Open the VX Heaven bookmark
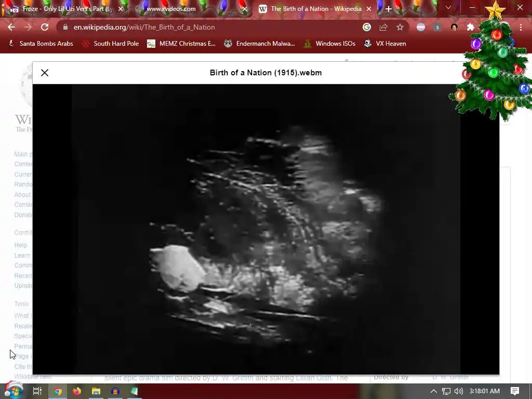Image resolution: width=532 pixels, height=399 pixels. coord(385,44)
